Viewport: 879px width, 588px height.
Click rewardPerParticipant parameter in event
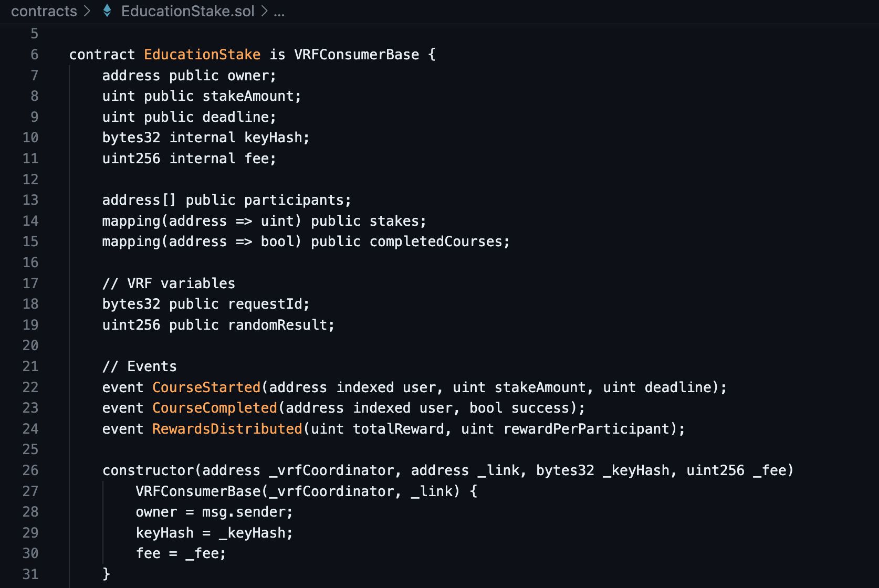pyautogui.click(x=587, y=429)
